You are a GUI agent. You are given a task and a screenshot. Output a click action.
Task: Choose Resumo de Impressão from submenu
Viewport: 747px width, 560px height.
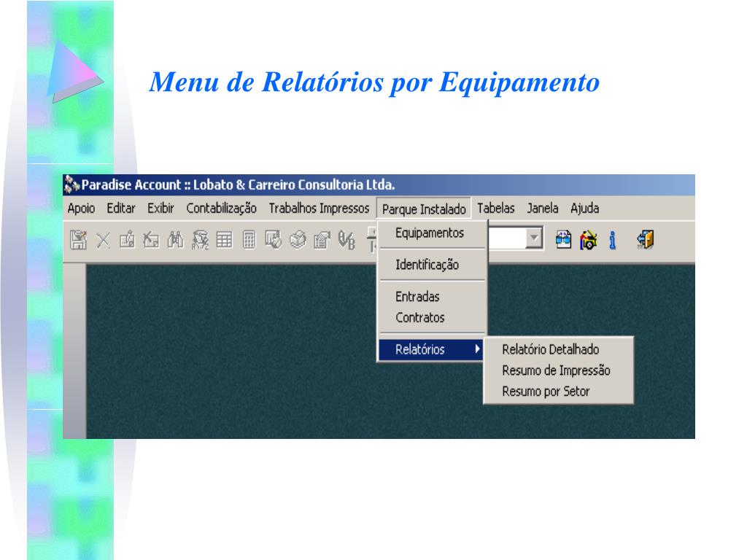click(558, 370)
